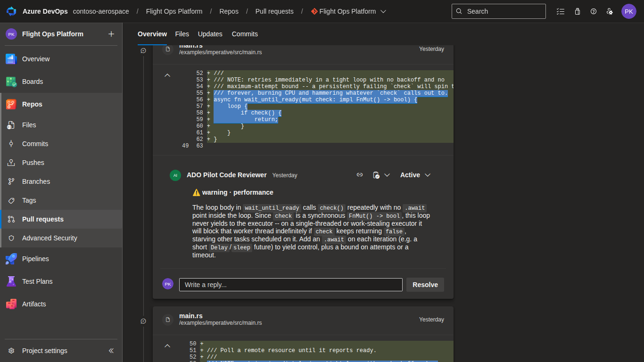Image resolution: width=644 pixels, height=362 pixels.
Task: Click the PK avatar beside reply box
Action: tap(168, 284)
